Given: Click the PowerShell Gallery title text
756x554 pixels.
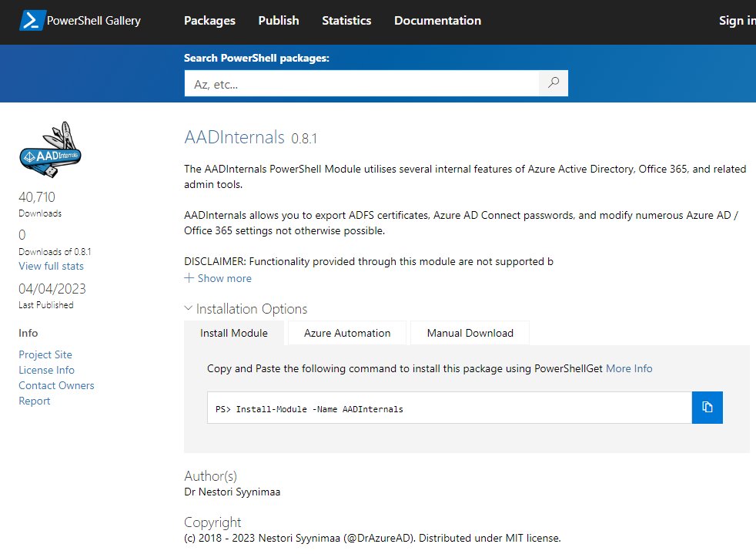Looking at the screenshot, I should (x=93, y=21).
